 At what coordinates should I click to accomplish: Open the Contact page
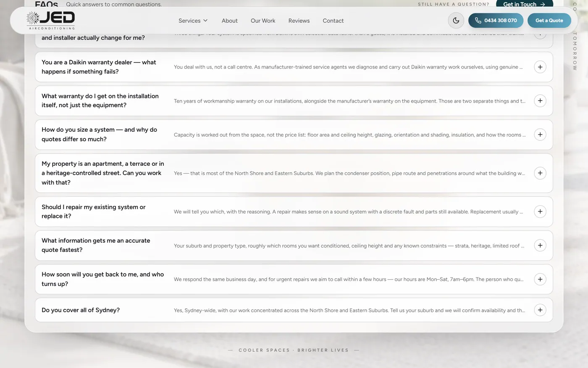[333, 21]
